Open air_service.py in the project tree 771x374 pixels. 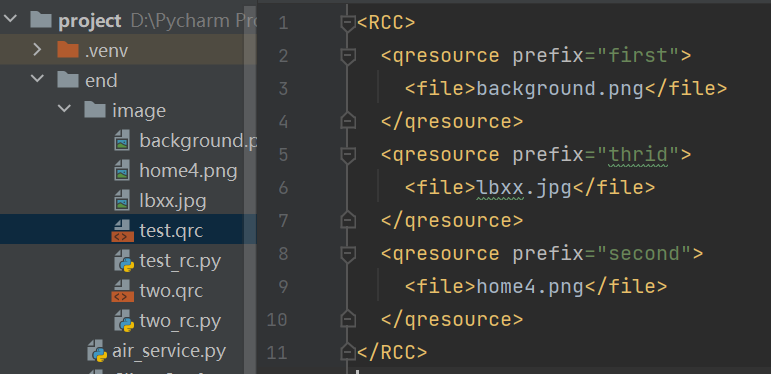[x=169, y=351]
